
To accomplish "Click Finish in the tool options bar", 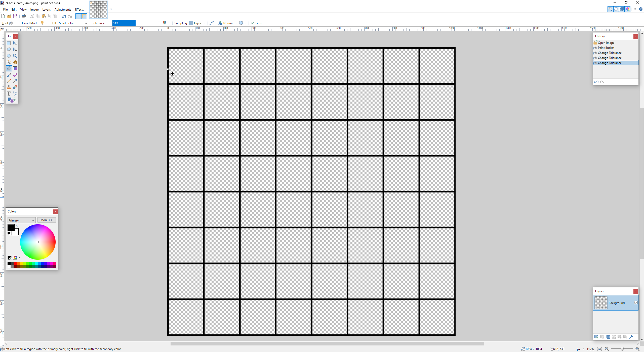I will tap(257, 23).
